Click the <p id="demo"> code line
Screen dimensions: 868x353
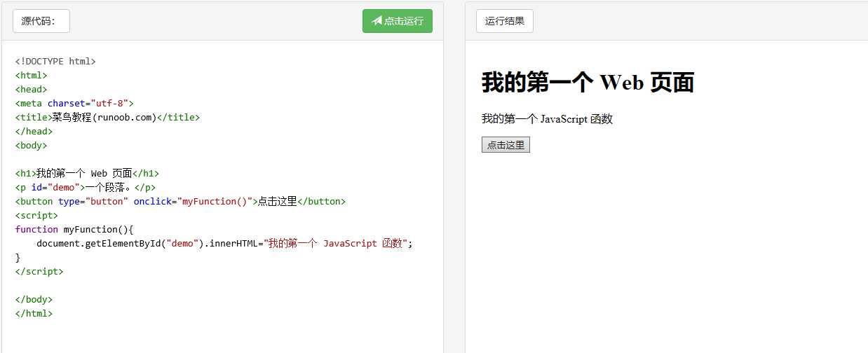click(85, 187)
